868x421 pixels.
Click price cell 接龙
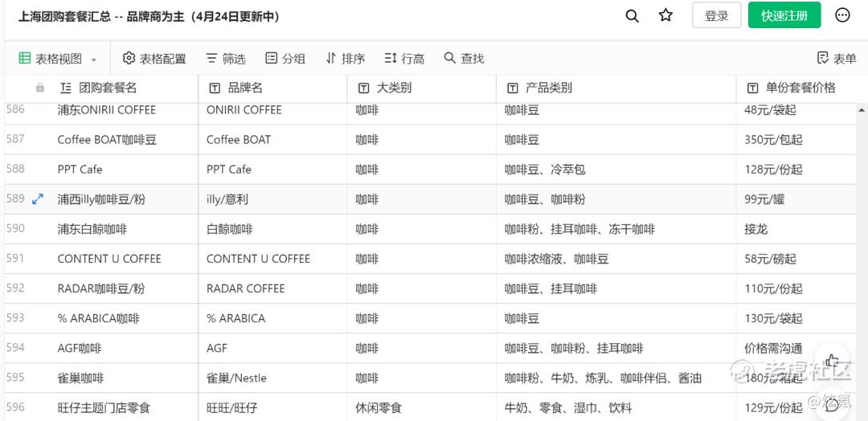coord(756,230)
